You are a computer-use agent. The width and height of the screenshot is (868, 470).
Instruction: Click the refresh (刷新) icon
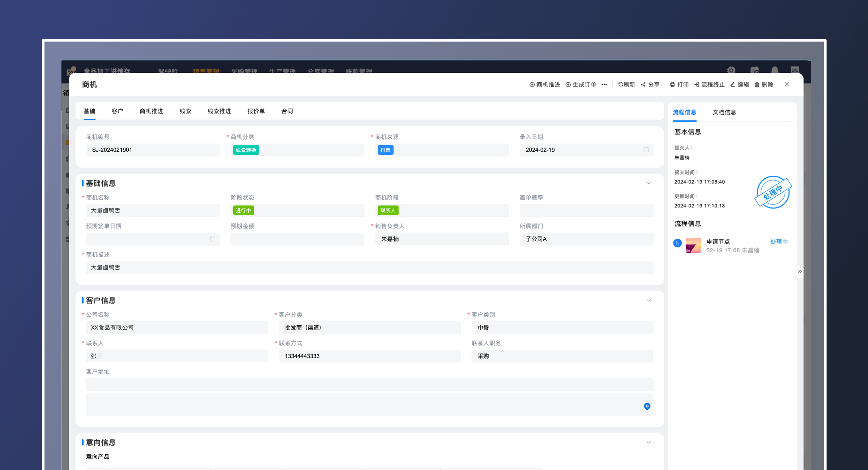click(620, 85)
